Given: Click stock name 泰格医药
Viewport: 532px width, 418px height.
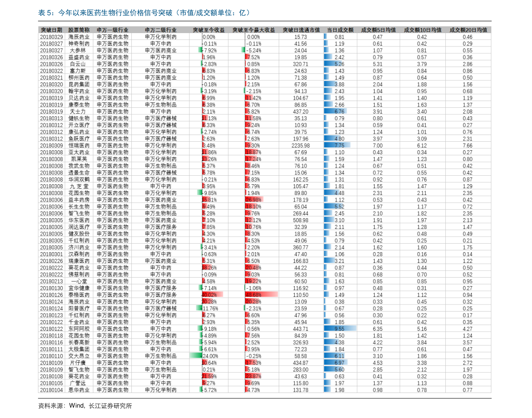Looking at the screenshot, I should click(79, 295).
